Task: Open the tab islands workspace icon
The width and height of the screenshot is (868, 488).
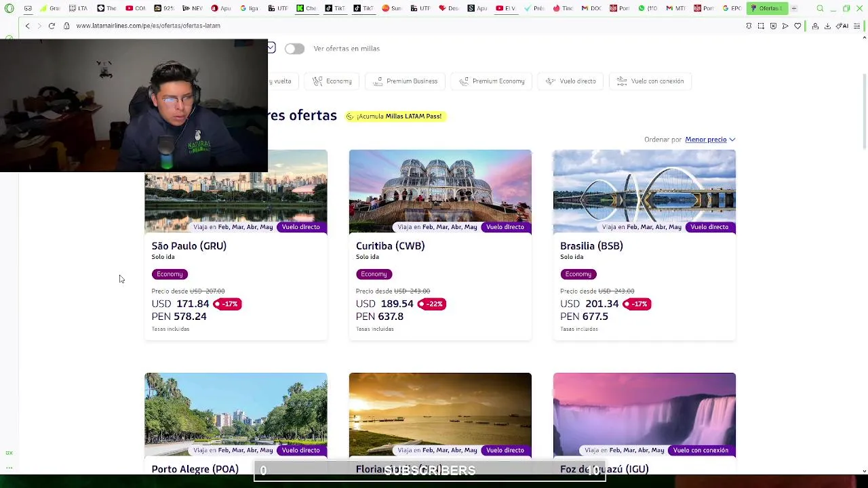Action: pyautogui.click(x=28, y=8)
